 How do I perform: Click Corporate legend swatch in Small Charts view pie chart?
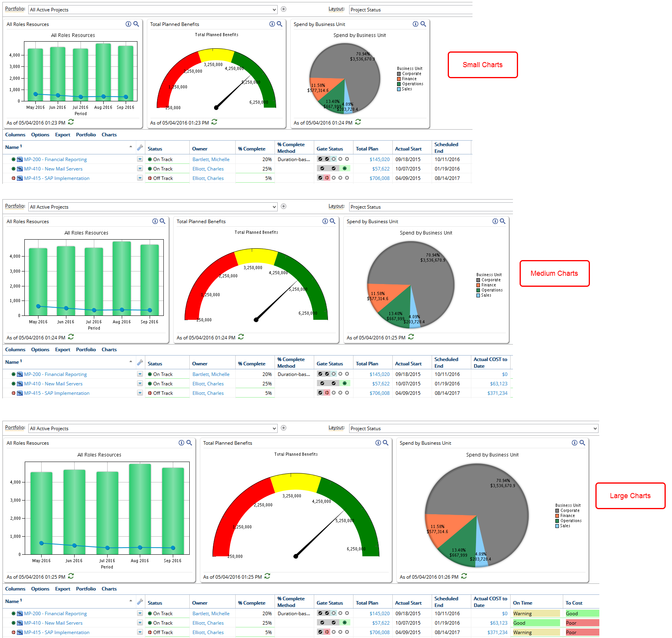[x=399, y=74]
